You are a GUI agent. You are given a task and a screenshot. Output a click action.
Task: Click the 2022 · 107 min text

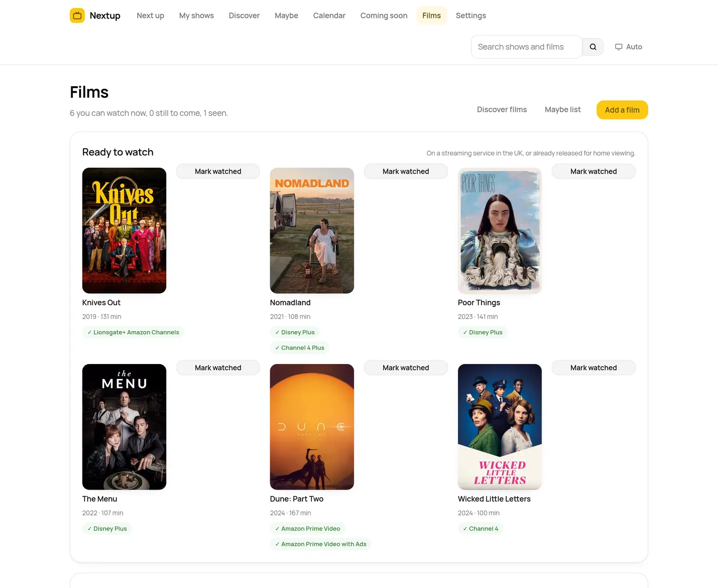point(103,513)
